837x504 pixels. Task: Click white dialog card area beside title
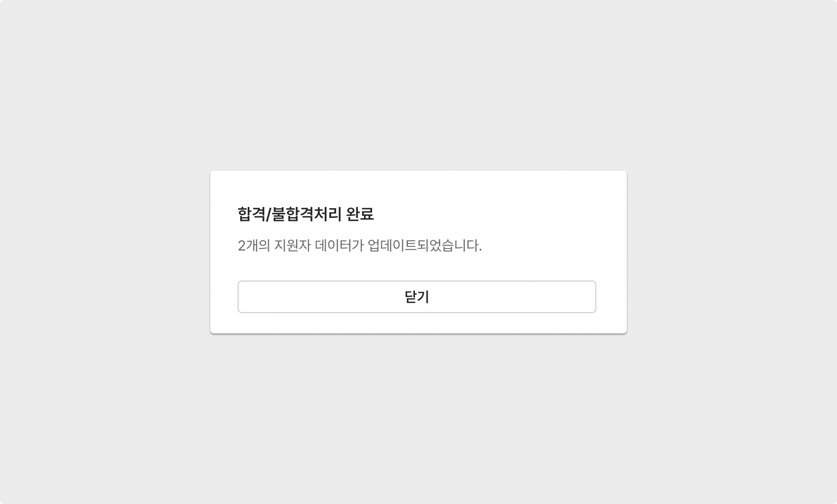(489, 214)
